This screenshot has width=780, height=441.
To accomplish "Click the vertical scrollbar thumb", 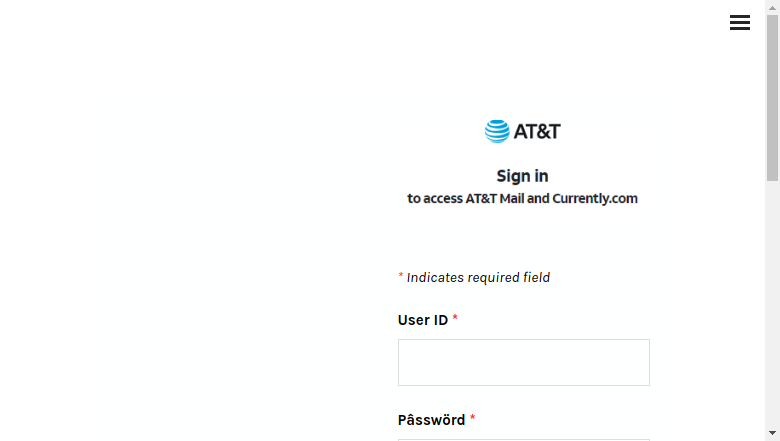I will [x=772, y=98].
